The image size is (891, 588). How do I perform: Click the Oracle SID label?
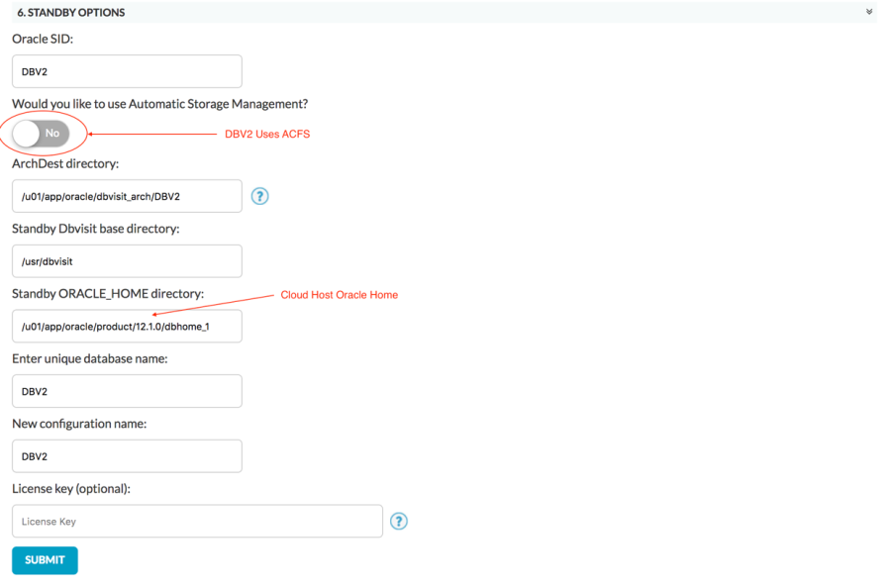click(x=43, y=40)
